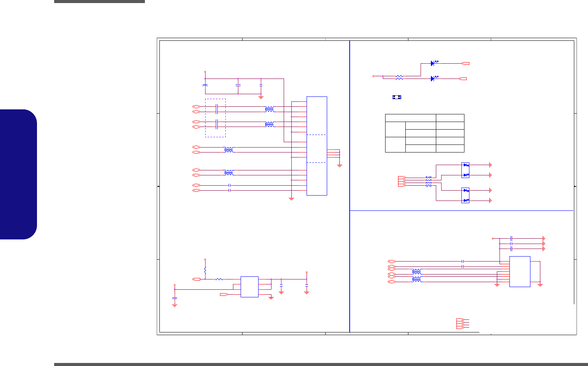Click the upper dual-diode package in blue outline
The height and width of the screenshot is (366, 588).
click(x=465, y=170)
